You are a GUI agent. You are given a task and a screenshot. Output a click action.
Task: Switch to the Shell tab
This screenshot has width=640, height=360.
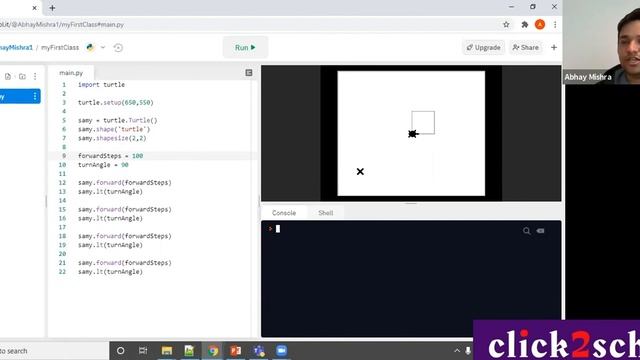[326, 213]
